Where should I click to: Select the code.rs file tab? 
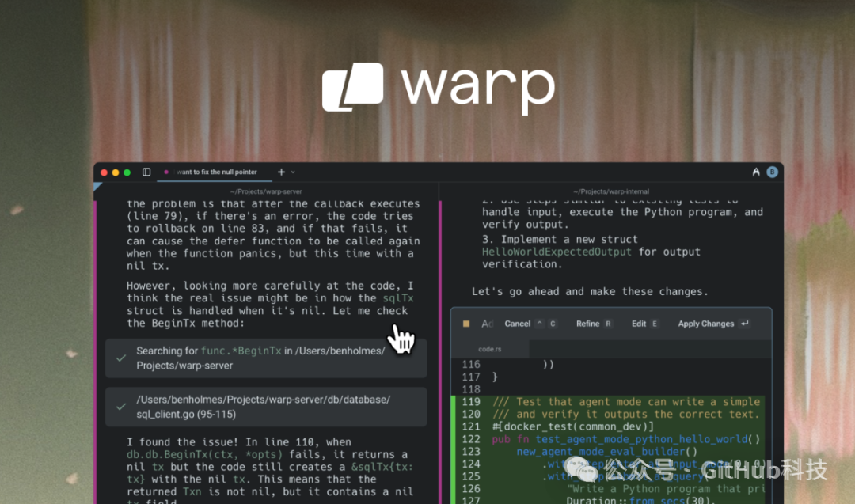click(x=490, y=349)
